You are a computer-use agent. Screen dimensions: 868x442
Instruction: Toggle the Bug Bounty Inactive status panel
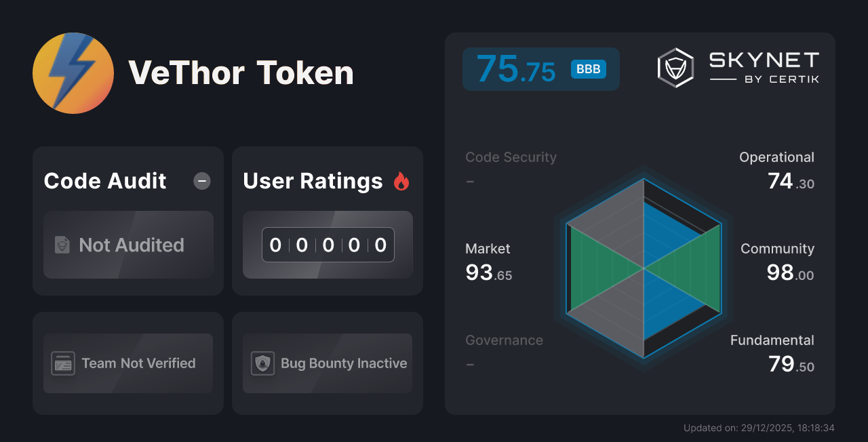click(327, 363)
